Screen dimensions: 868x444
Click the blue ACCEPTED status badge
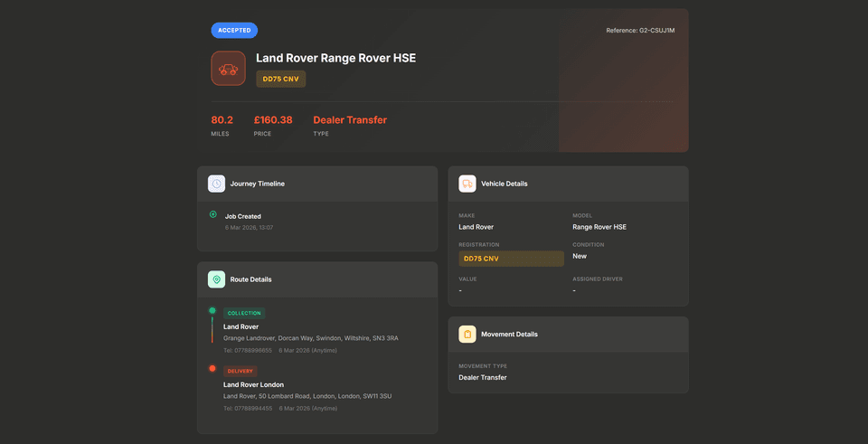[x=234, y=31]
